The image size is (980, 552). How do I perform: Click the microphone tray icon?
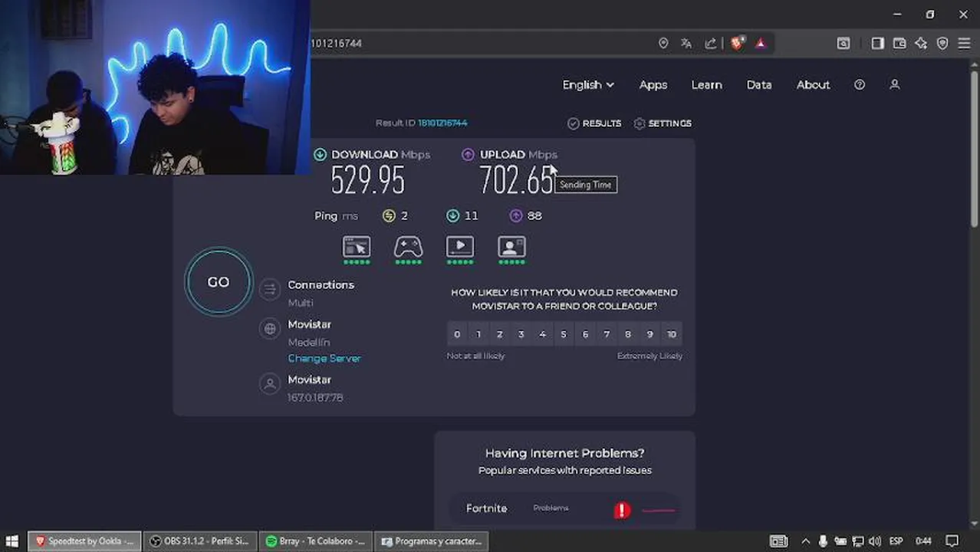tap(823, 541)
